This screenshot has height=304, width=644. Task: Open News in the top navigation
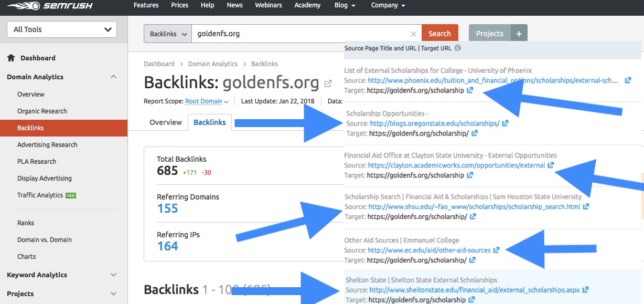coord(234,5)
